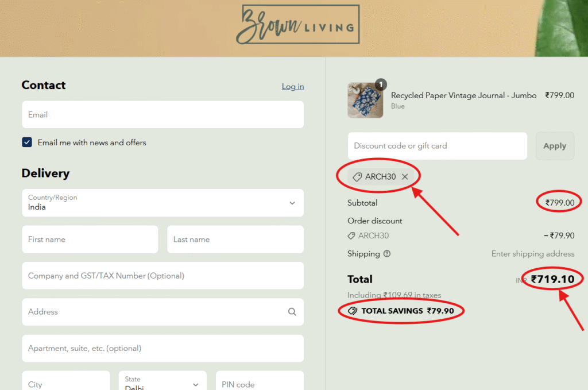Click the quantity badge on the product thumbnail

point(381,83)
